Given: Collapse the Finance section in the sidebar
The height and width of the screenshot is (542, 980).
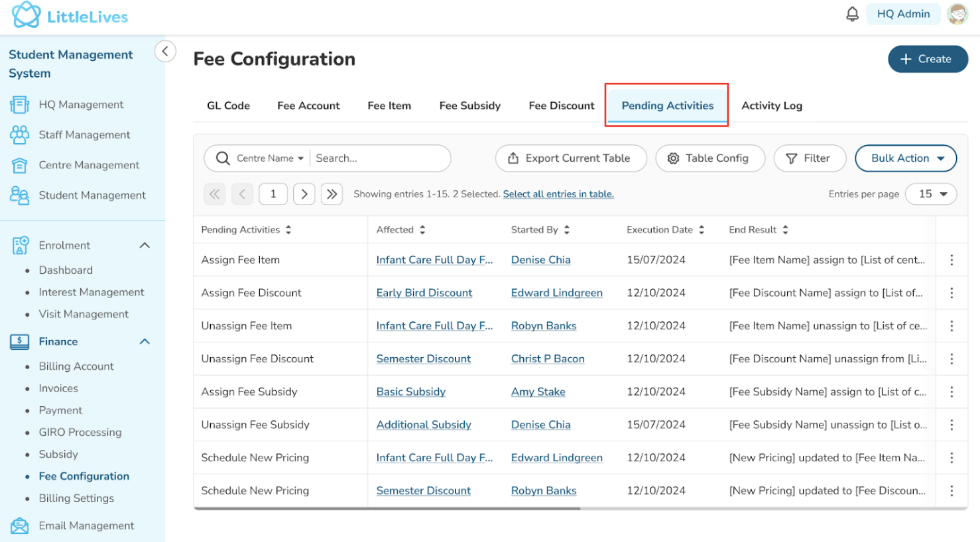Looking at the screenshot, I should 145,341.
